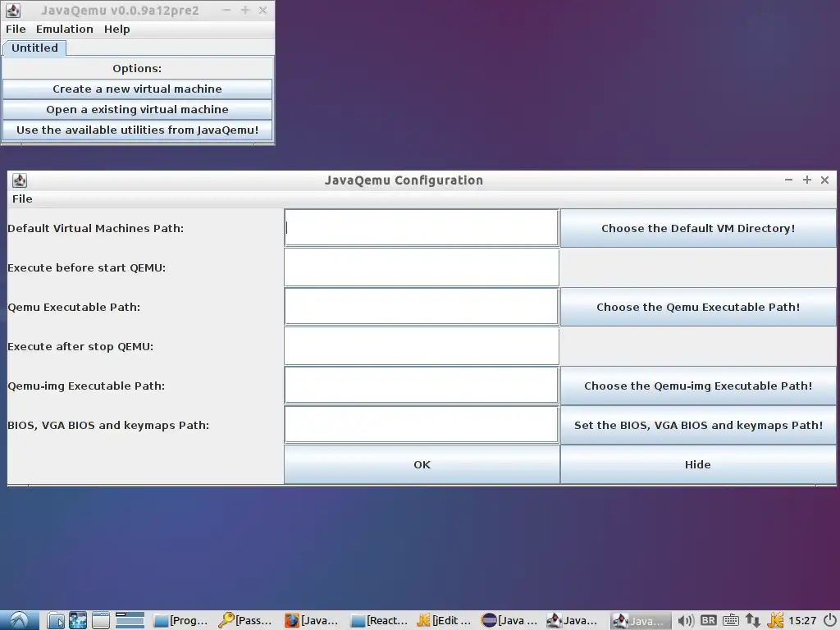Click the JavaQemu main window title icon
The image size is (840, 630).
coord(13,10)
